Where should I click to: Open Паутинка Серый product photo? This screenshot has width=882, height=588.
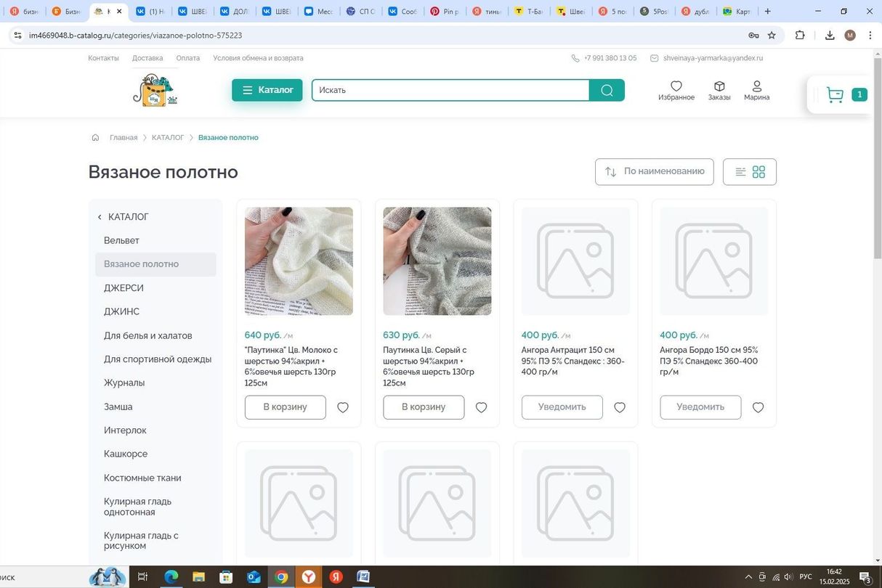[437, 261]
